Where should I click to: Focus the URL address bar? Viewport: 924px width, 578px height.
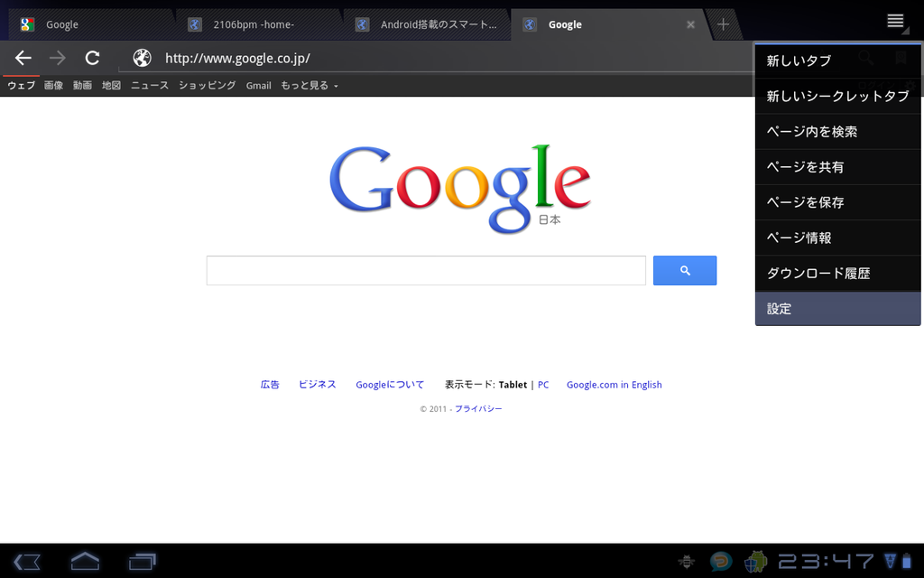coord(436,58)
